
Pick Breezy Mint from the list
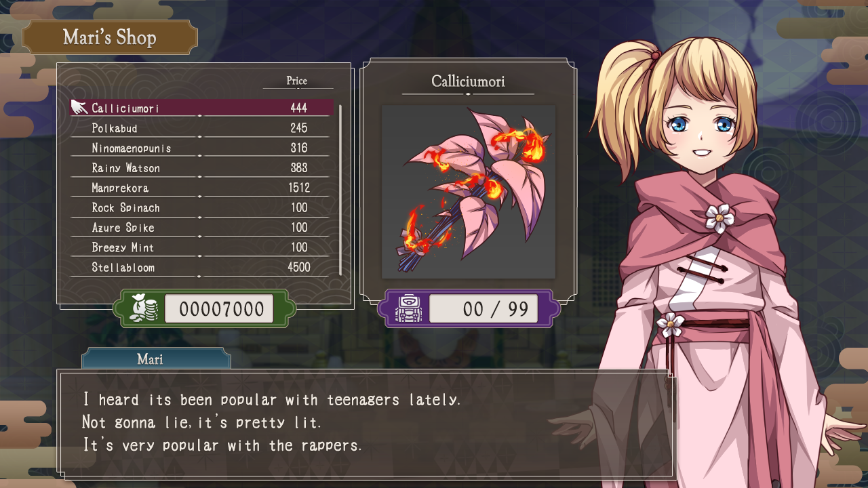202,247
